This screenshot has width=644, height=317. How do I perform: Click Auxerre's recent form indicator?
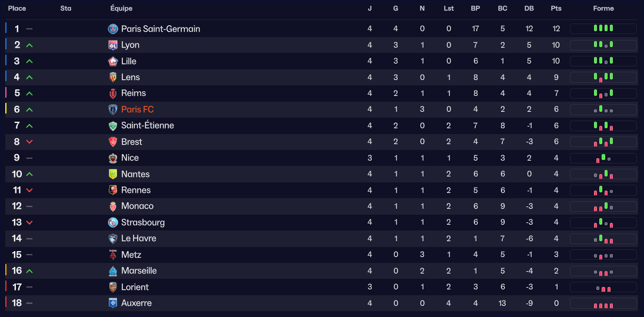(603, 303)
